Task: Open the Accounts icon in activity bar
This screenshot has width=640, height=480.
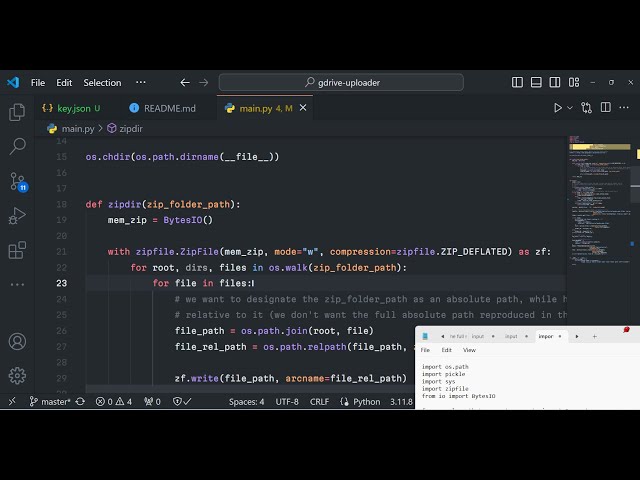Action: coord(17,341)
